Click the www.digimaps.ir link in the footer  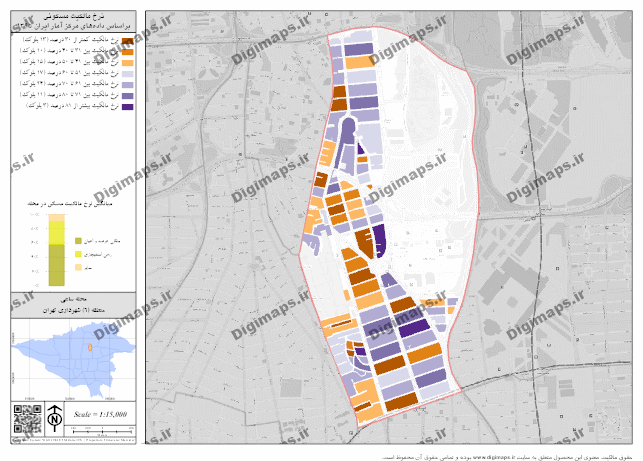[494, 456]
